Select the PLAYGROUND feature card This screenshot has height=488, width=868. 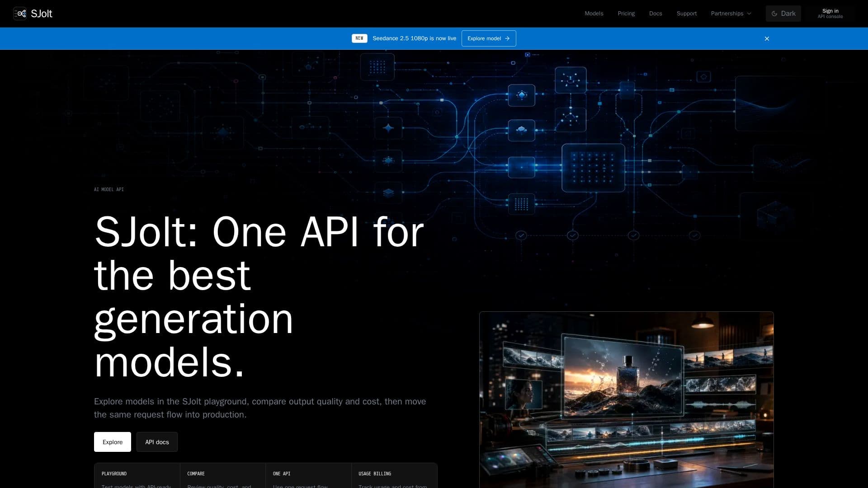coord(137,475)
